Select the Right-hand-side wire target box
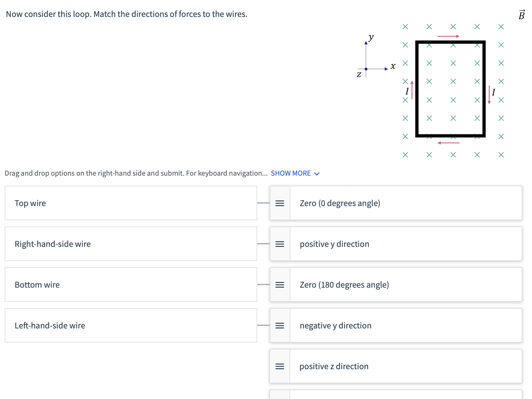Viewport: 532px width, 399px height. click(x=131, y=244)
